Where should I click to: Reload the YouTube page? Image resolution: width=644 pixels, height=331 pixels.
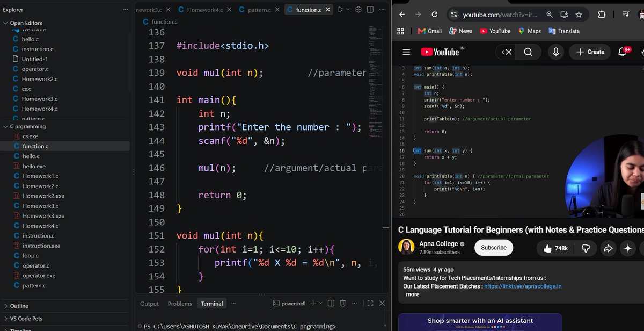click(x=434, y=15)
